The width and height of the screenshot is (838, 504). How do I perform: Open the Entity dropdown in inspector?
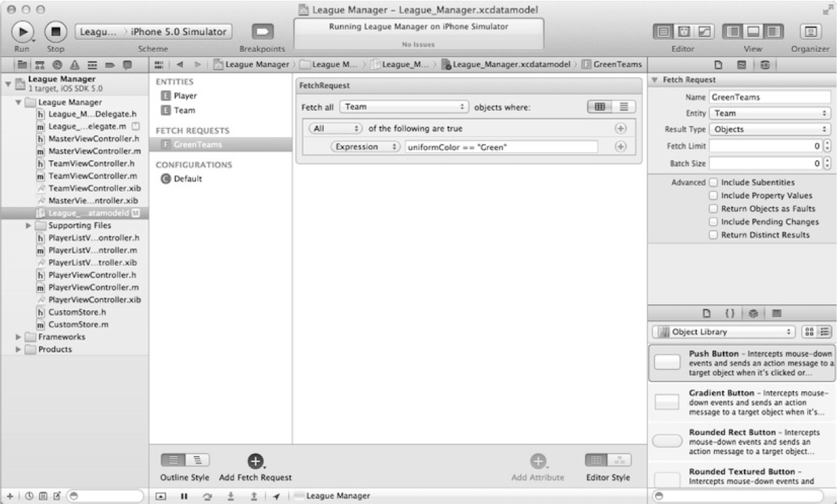tap(769, 113)
